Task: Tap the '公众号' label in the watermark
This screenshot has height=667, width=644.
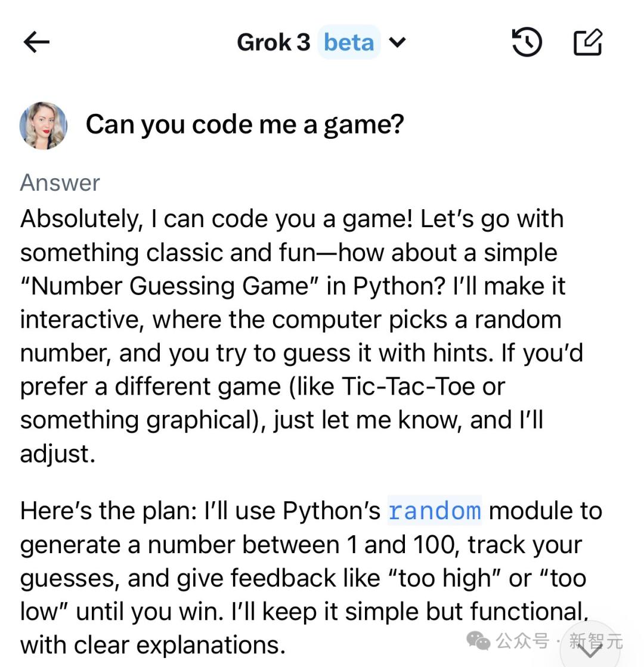Action: coord(522,641)
